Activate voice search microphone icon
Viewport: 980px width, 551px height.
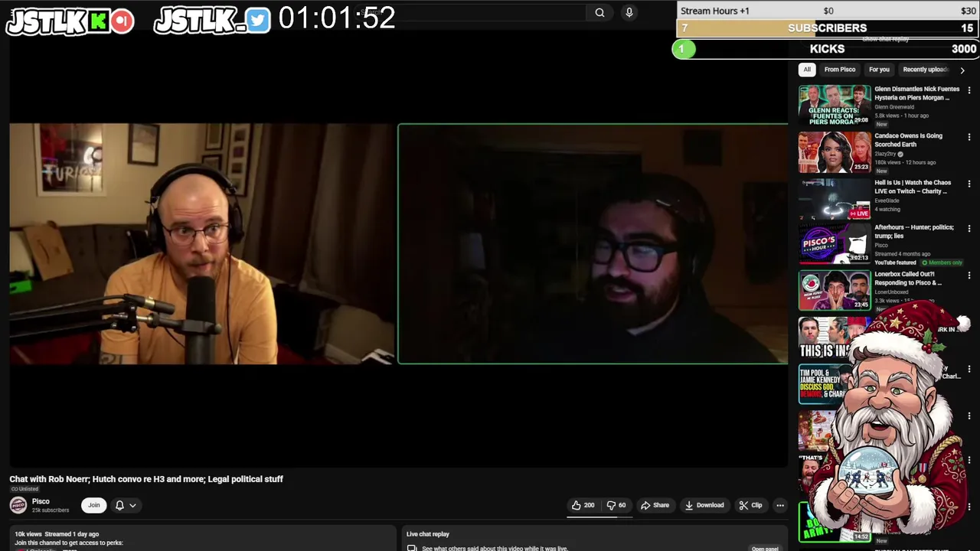pyautogui.click(x=629, y=12)
